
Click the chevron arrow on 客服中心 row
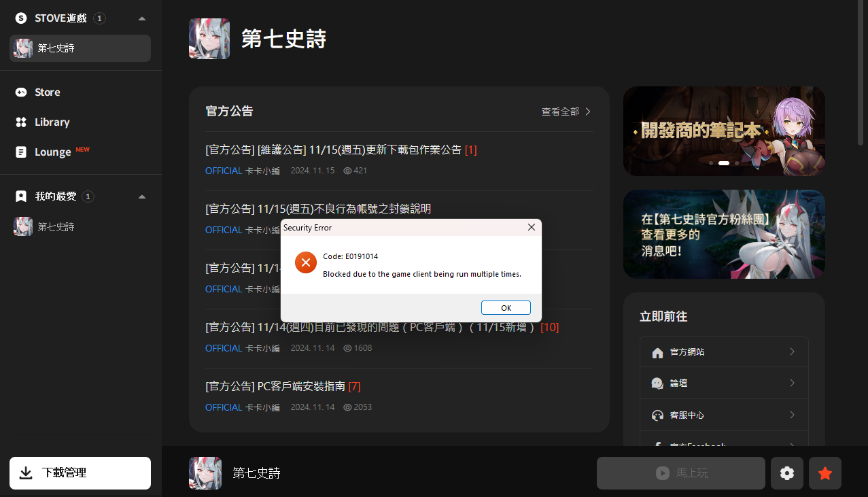point(792,414)
